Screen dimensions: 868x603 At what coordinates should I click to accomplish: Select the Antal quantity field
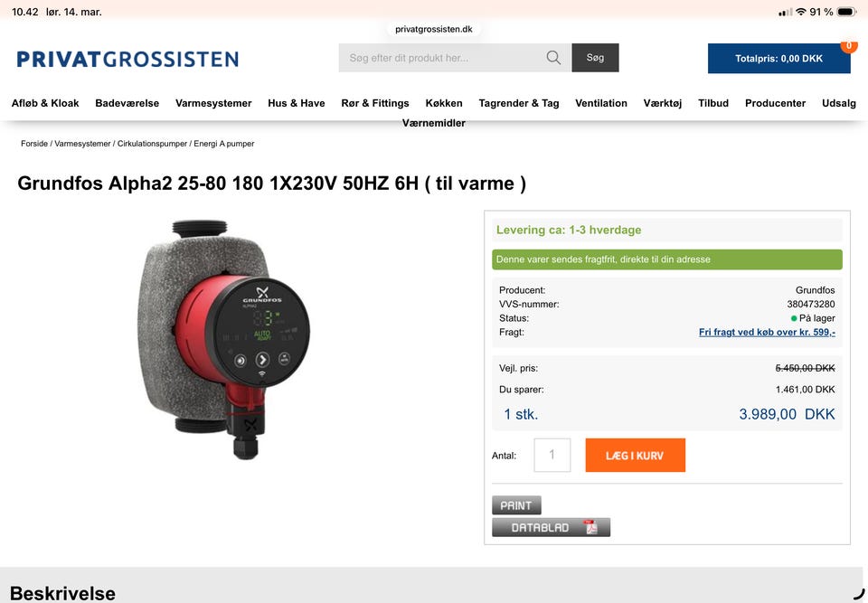click(x=552, y=455)
